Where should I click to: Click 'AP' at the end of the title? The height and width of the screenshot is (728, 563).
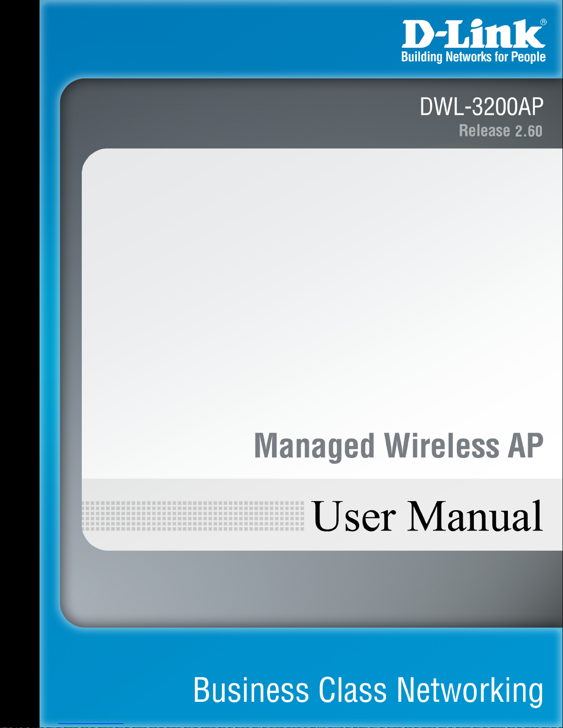pyautogui.click(x=525, y=446)
